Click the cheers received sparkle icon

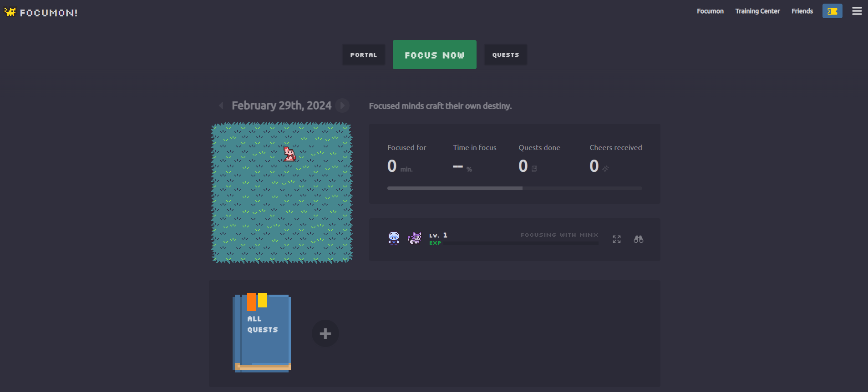(x=605, y=169)
